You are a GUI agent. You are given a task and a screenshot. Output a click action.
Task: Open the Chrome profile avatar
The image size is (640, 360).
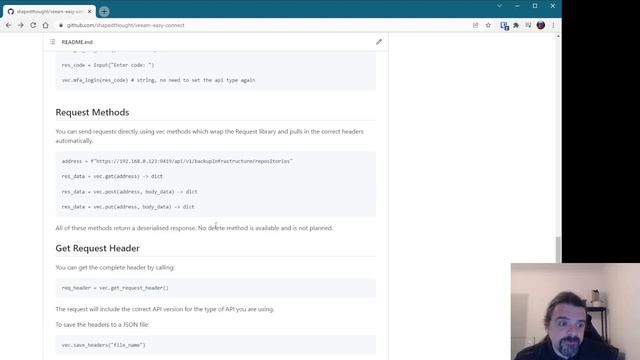coord(541,25)
